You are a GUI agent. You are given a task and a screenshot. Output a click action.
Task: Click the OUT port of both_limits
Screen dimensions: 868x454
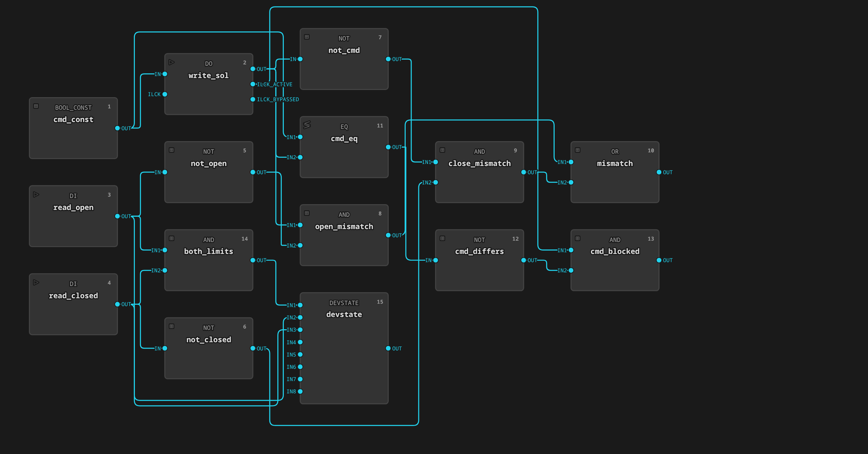coord(253,260)
